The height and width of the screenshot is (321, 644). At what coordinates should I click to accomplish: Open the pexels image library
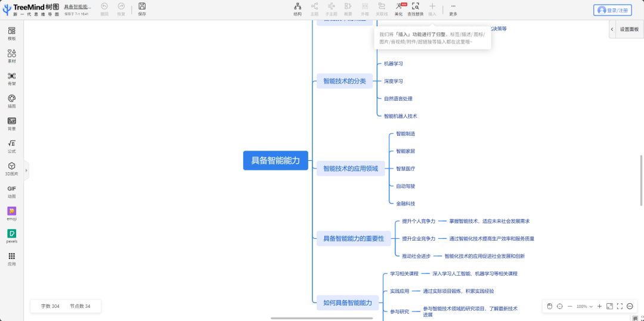click(11, 236)
